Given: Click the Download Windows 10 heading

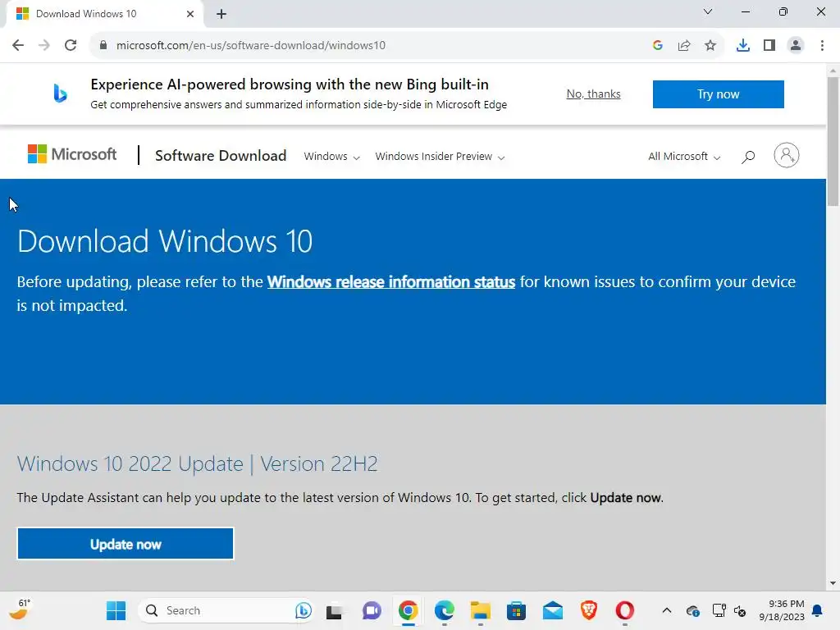Looking at the screenshot, I should [165, 241].
